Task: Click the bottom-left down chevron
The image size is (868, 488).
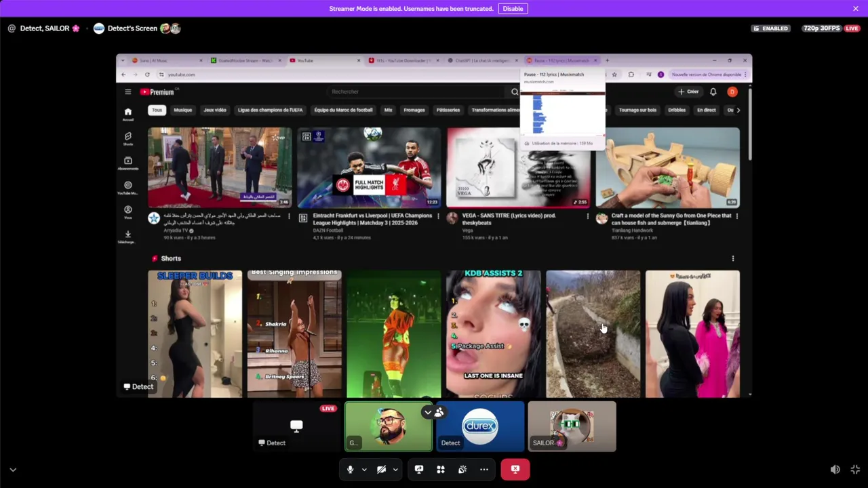Action: point(12,469)
